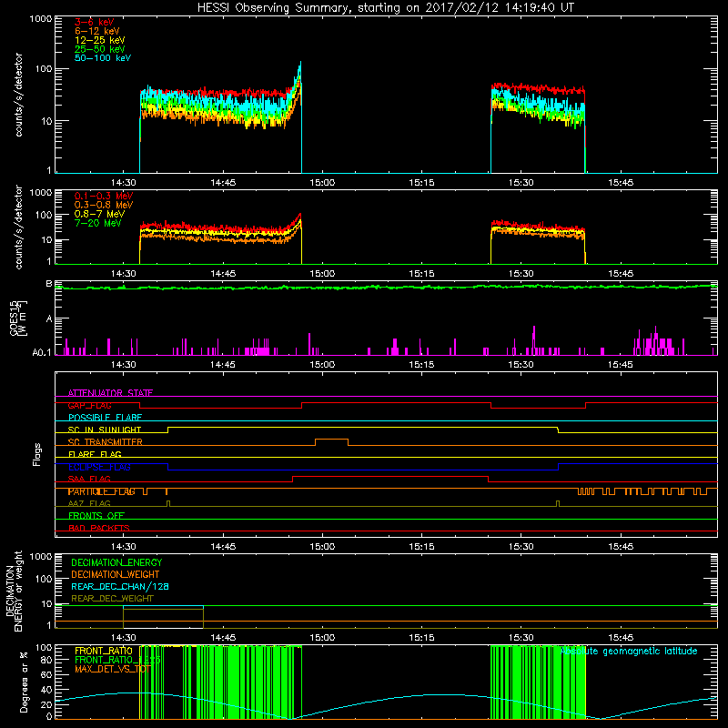Screen dimensions: 728x728
Task: Select the FRONTS_OFF flag label
Action: 96,515
